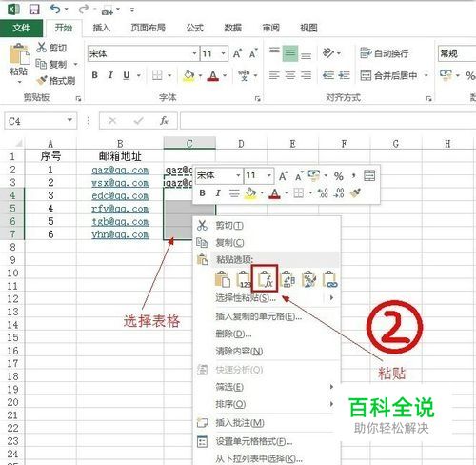Screen dimensions: 476x465
Task: Align text left in ribbon
Action: pos(274,75)
